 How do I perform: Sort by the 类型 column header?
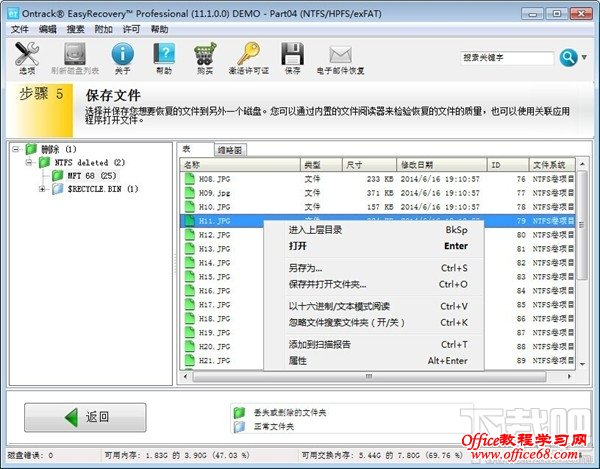tap(321, 165)
